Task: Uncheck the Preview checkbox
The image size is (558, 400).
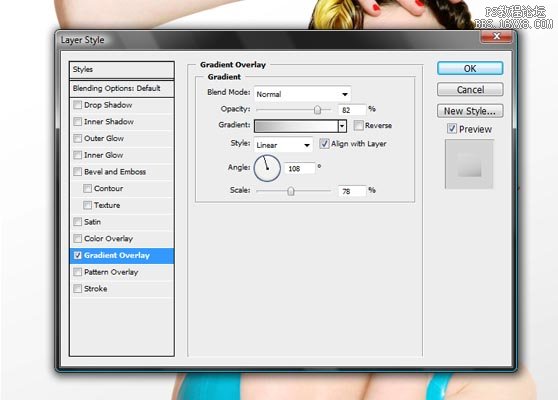Action: pyautogui.click(x=452, y=128)
